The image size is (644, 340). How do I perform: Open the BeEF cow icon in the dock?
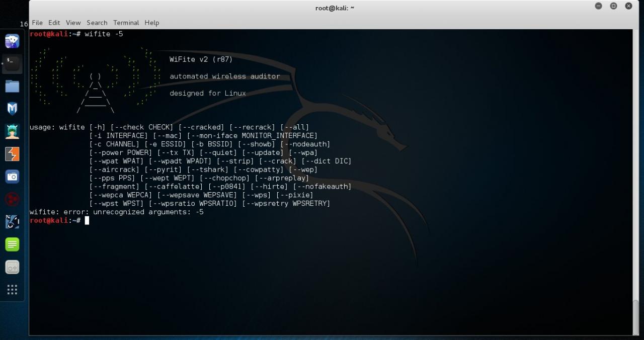coord(12,222)
